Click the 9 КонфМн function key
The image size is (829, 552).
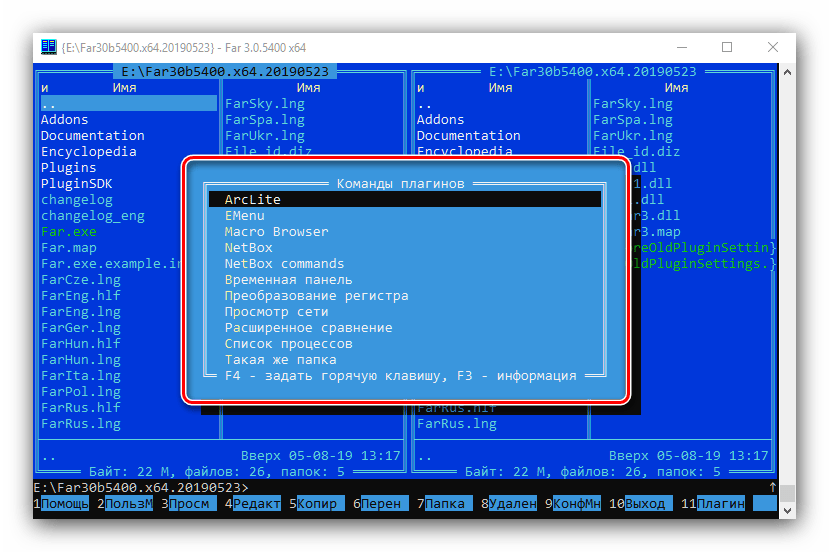click(573, 503)
